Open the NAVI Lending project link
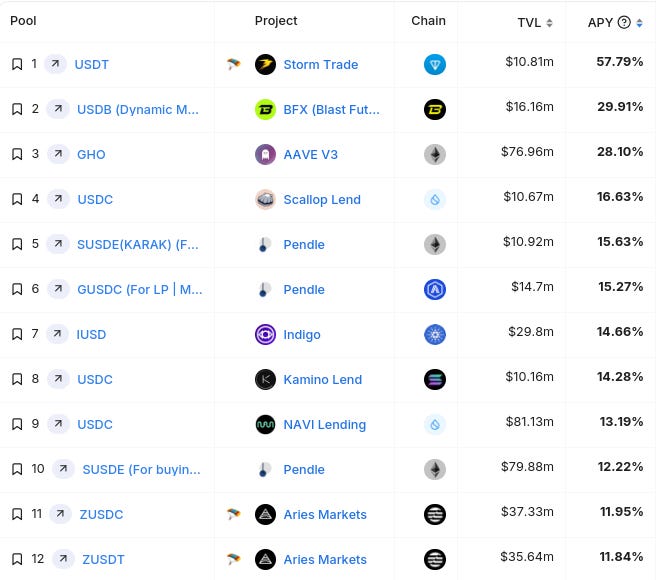 click(x=325, y=424)
